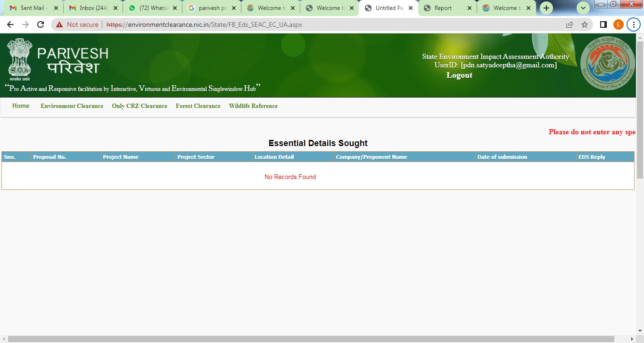The width and height of the screenshot is (644, 343).
Task: Switch to the Report browser tab
Action: click(x=444, y=8)
